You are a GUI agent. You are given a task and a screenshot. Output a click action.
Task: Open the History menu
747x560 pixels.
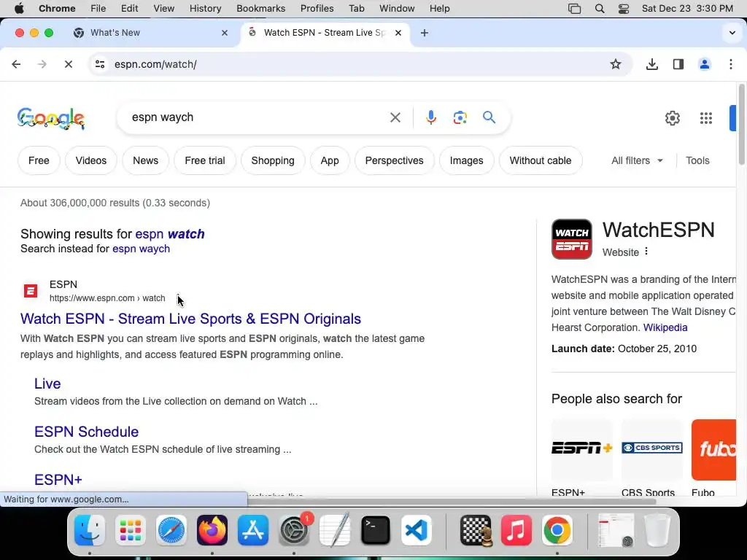[205, 9]
